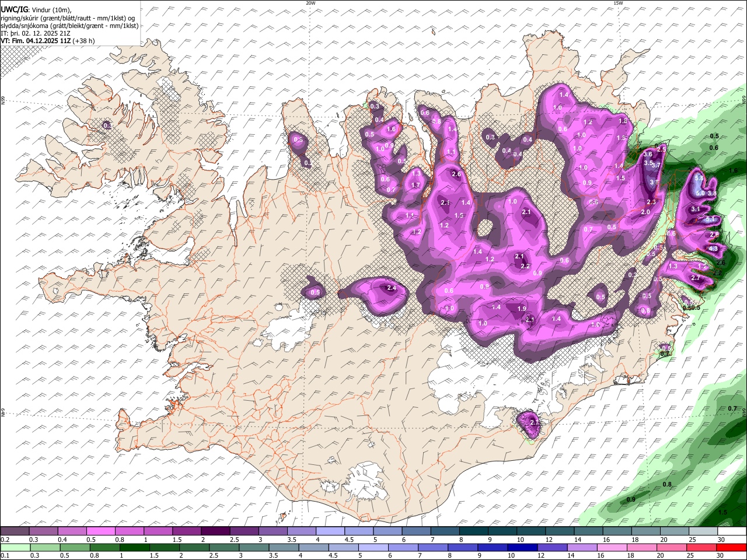The image size is (747, 560).
Task: Click the pink 16 swatch in lower legend row
Action: 612,548
